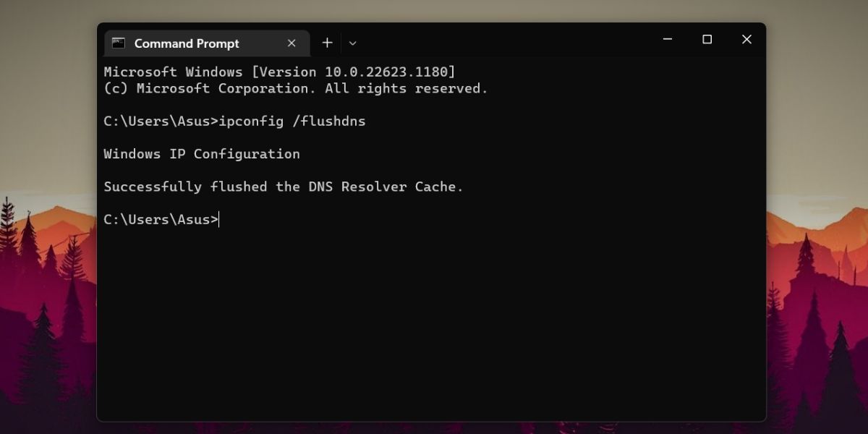The width and height of the screenshot is (868, 434).
Task: Click the Successfully flushed DNS message line
Action: (x=284, y=186)
